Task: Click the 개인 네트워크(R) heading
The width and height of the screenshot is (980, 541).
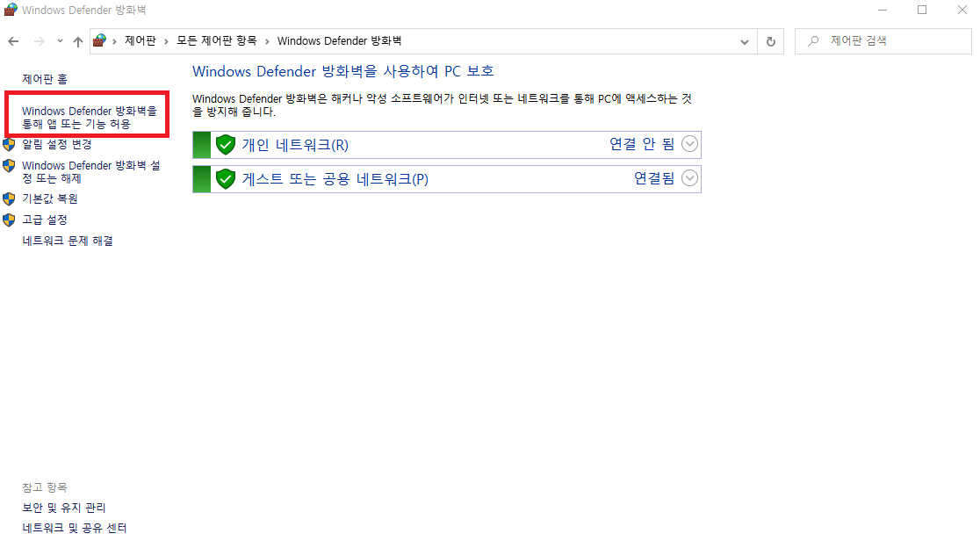Action: 295,145
